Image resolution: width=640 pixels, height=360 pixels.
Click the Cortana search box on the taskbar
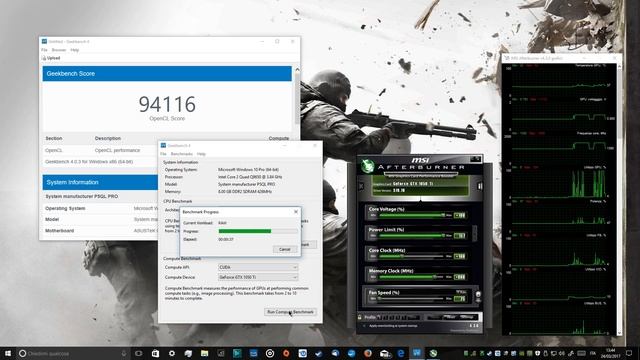click(73, 353)
